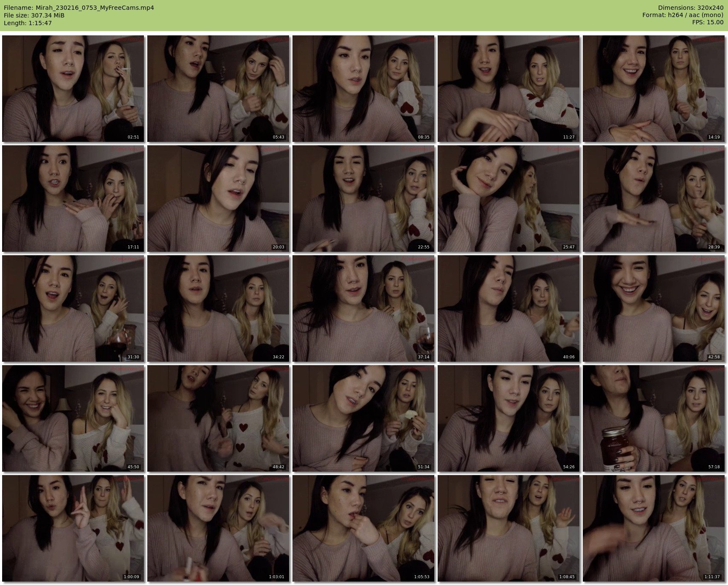Click the Format h264 / aac text
Image resolution: width=728 pixels, height=585 pixels.
(x=682, y=15)
